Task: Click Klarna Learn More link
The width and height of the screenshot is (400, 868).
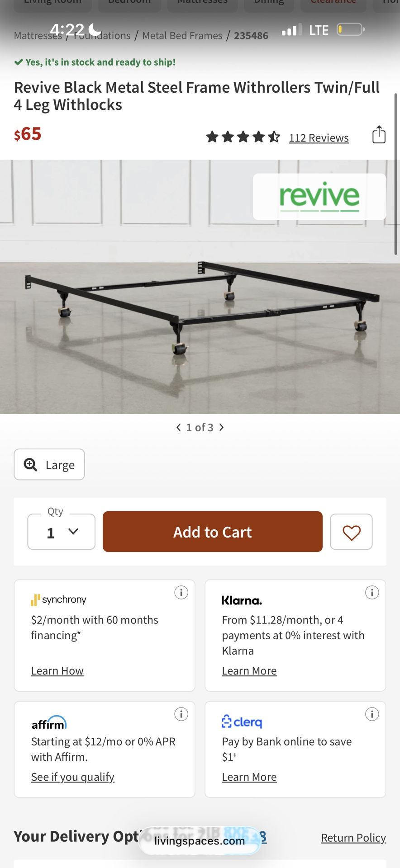Action: coord(249,671)
